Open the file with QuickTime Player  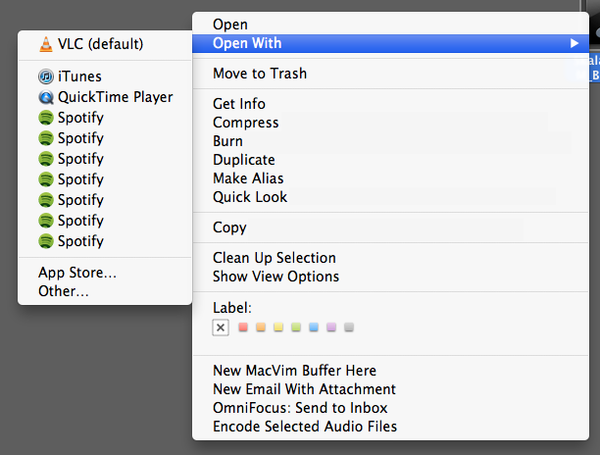click(x=105, y=97)
